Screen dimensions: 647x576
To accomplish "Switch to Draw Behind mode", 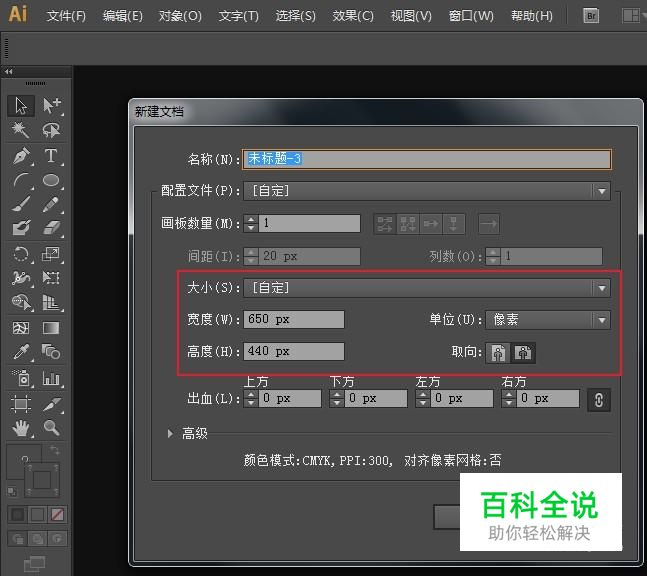I will (38, 538).
